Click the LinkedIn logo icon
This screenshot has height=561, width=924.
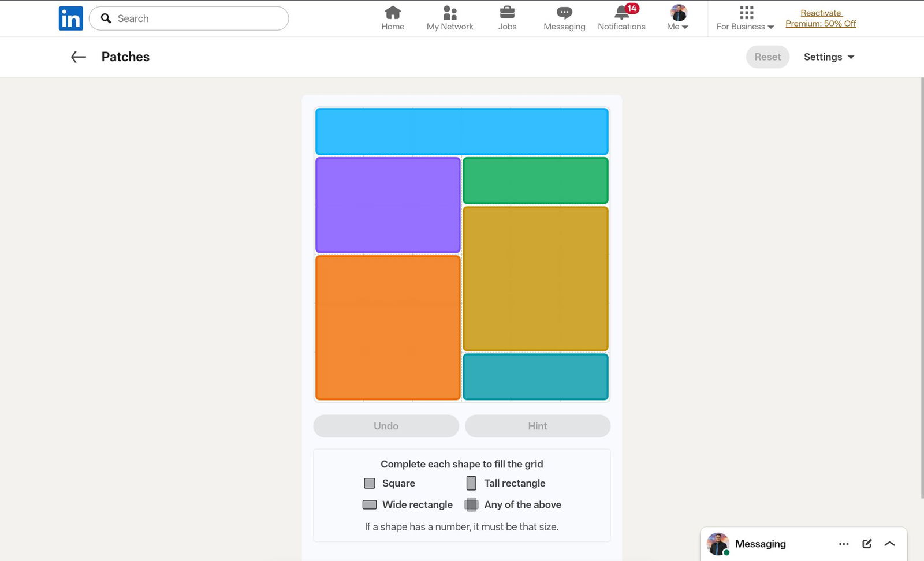70,18
